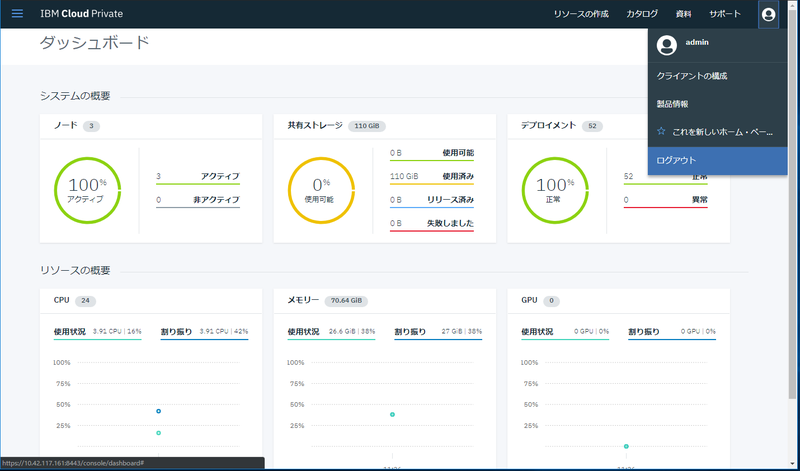Click the GPU card title
This screenshot has height=471, width=800.
pyautogui.click(x=529, y=300)
